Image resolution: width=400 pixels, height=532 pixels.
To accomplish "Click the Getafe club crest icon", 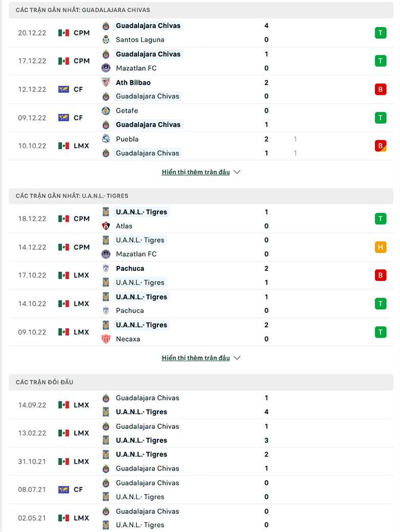I will click(106, 111).
